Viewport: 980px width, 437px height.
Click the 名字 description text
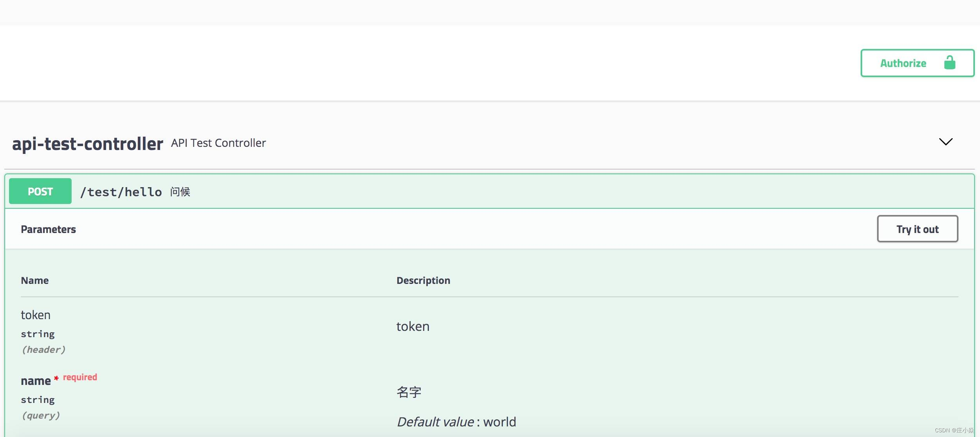409,392
